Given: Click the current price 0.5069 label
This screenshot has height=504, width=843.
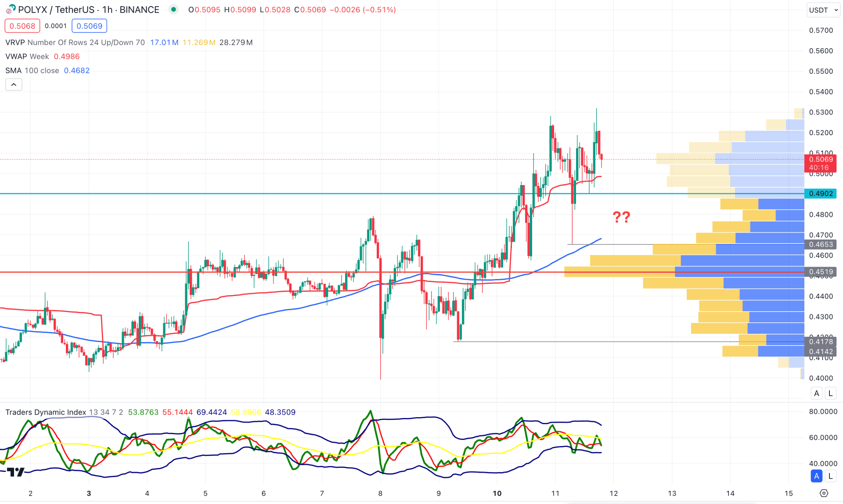Looking at the screenshot, I should click(821, 163).
